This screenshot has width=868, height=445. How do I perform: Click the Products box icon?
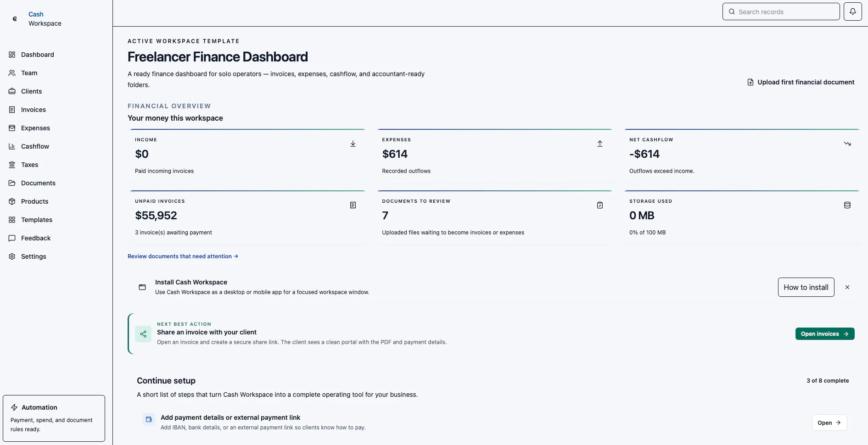tap(12, 201)
